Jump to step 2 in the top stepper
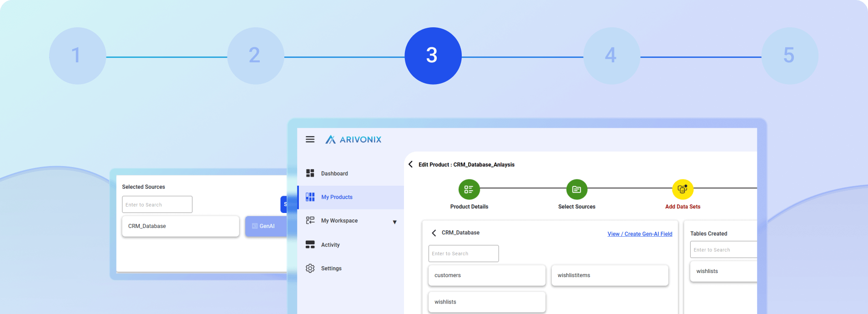The width and height of the screenshot is (868, 314). [x=256, y=56]
